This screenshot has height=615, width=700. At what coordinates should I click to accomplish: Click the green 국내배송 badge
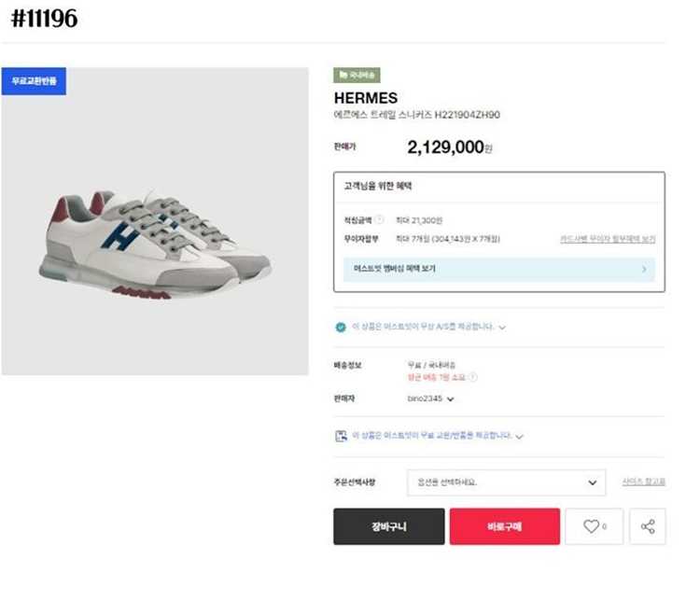click(357, 76)
